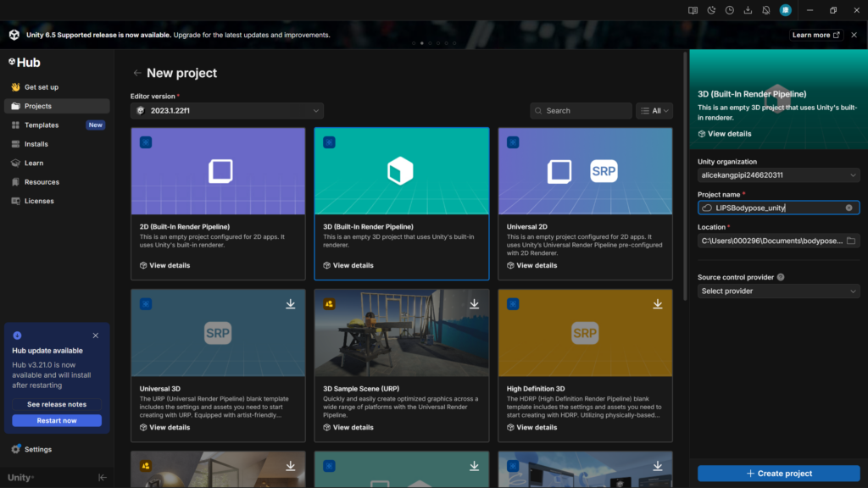Expand the Editor version dropdown
Image resolution: width=868 pixels, height=488 pixels.
(x=227, y=111)
